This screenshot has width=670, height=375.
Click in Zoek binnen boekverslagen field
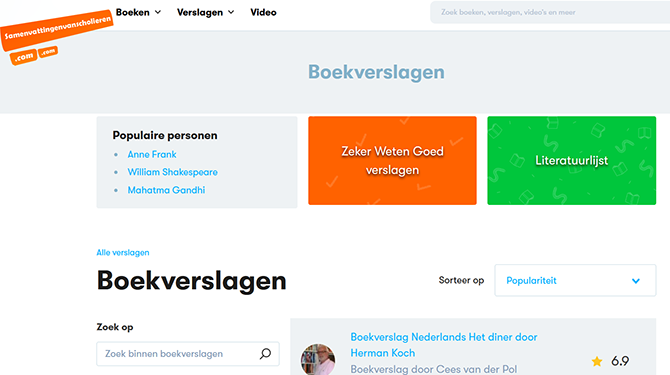pyautogui.click(x=188, y=354)
